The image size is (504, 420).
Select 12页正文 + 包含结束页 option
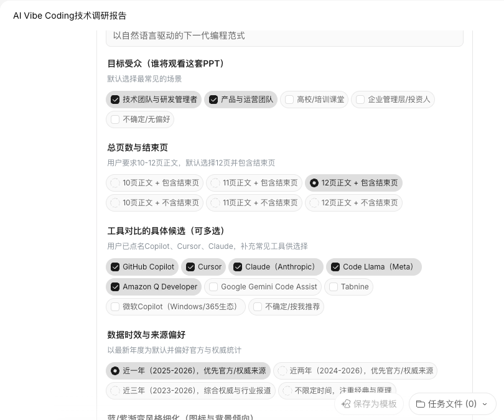(353, 183)
